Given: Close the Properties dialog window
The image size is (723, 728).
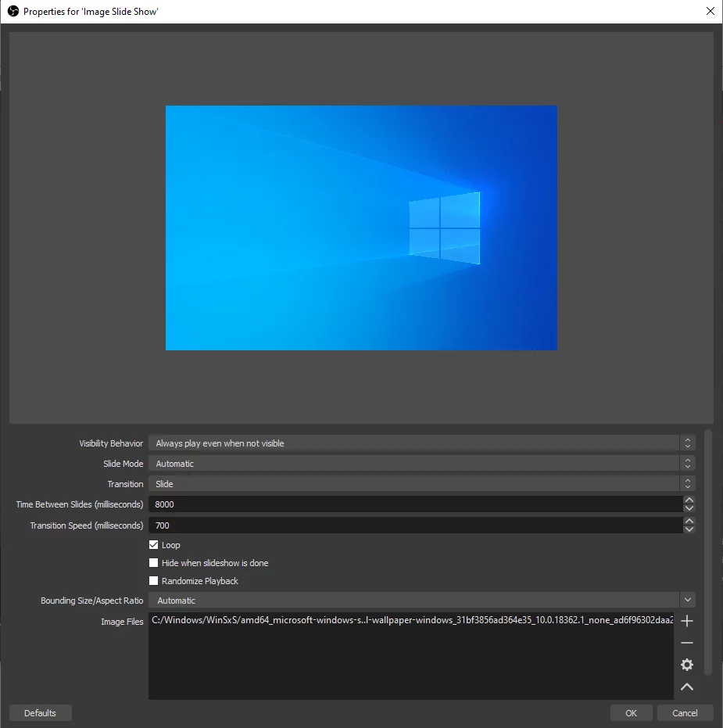Looking at the screenshot, I should (x=710, y=11).
